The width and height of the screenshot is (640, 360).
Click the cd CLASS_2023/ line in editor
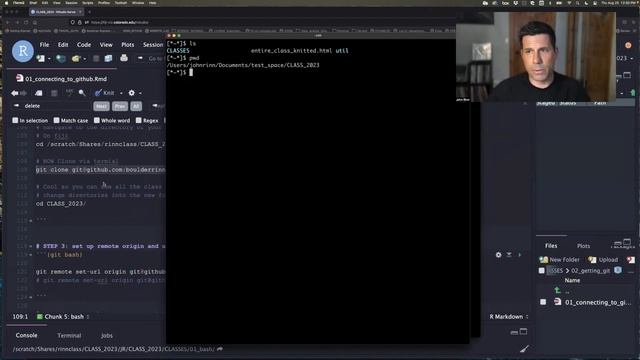click(x=61, y=204)
